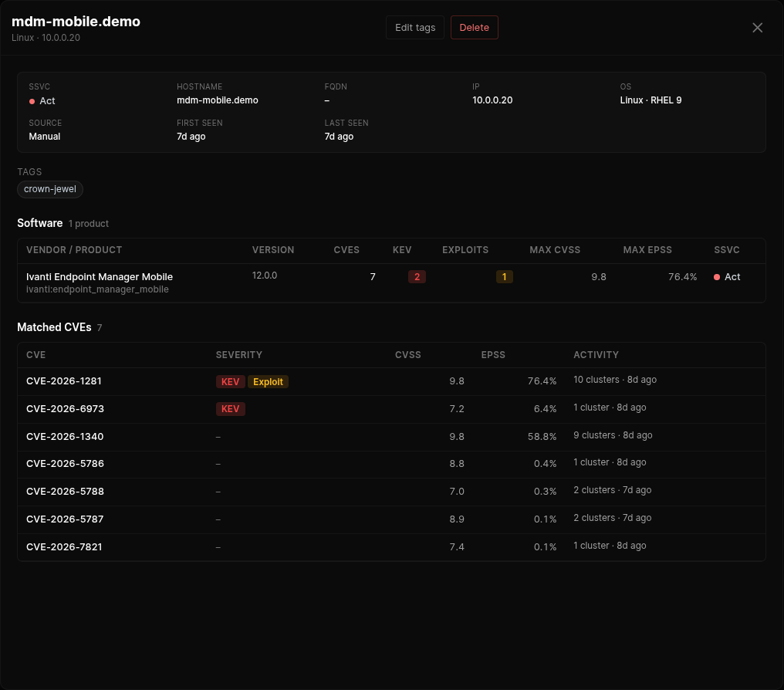Open CVE-2026-5787 entry

coord(391,519)
